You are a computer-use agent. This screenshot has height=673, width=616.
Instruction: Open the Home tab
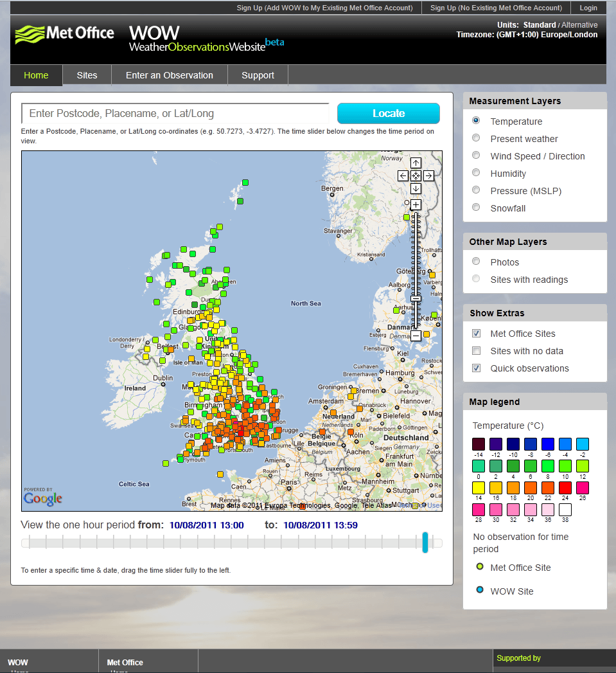click(36, 75)
